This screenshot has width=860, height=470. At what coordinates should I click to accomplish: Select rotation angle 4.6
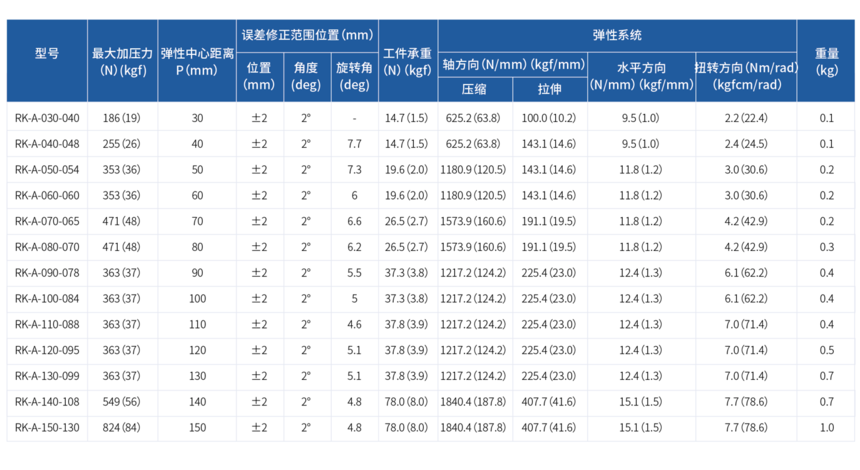(x=354, y=324)
